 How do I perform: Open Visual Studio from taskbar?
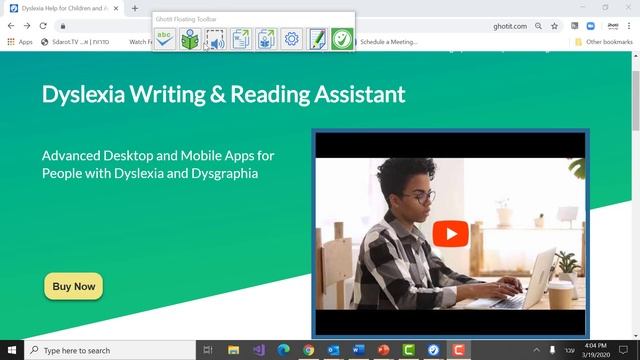259,350
